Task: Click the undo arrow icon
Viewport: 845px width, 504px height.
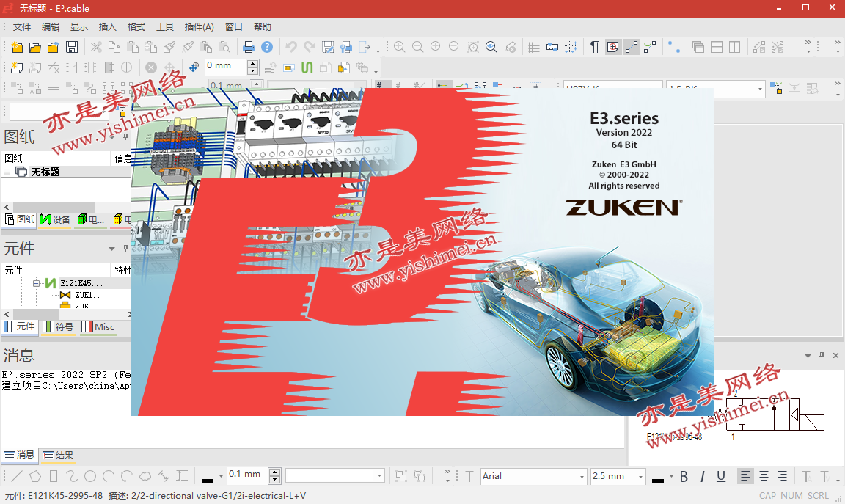Action: [x=291, y=48]
